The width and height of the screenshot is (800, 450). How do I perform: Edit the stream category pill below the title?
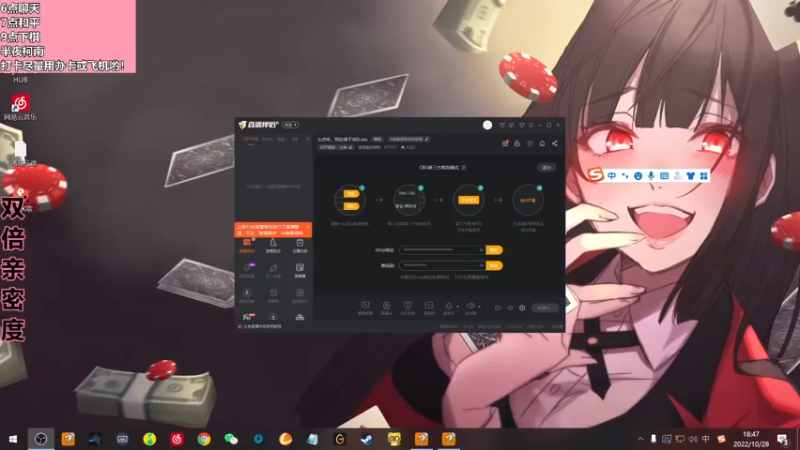point(336,147)
